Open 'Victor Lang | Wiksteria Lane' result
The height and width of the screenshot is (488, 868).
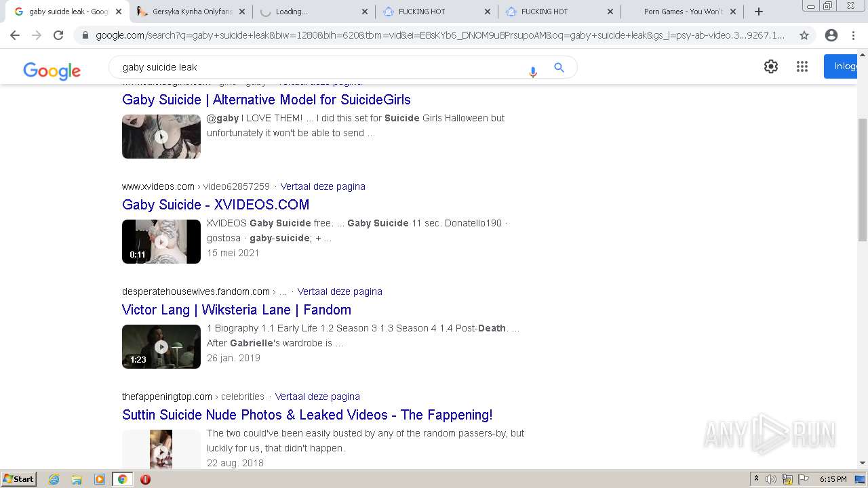click(237, 310)
